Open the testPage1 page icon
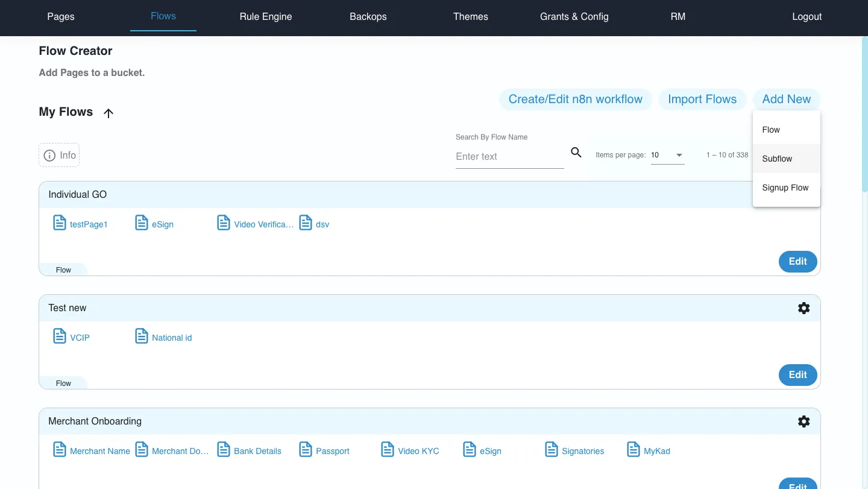This screenshot has height=489, width=868. click(60, 223)
